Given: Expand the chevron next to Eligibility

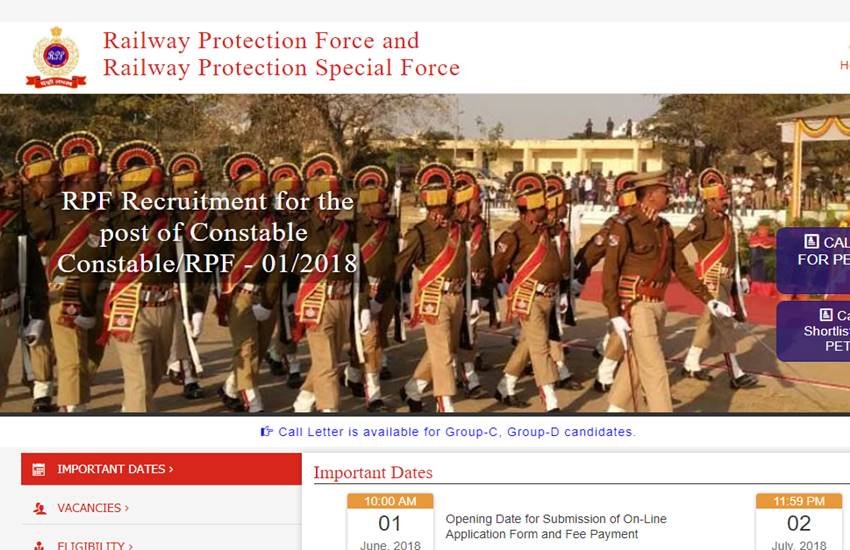Looking at the screenshot, I should click(131, 546).
